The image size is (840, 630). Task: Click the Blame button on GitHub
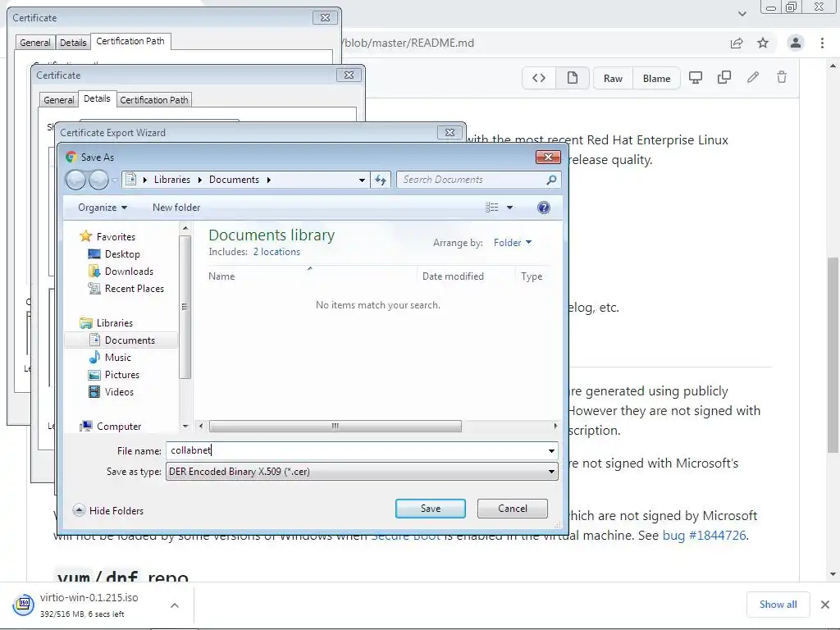(656, 78)
